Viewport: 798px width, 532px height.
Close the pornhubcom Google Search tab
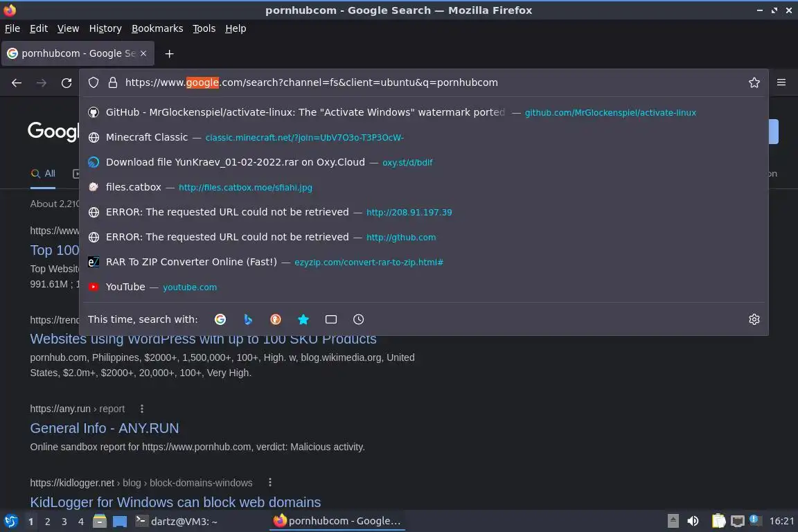143,53
